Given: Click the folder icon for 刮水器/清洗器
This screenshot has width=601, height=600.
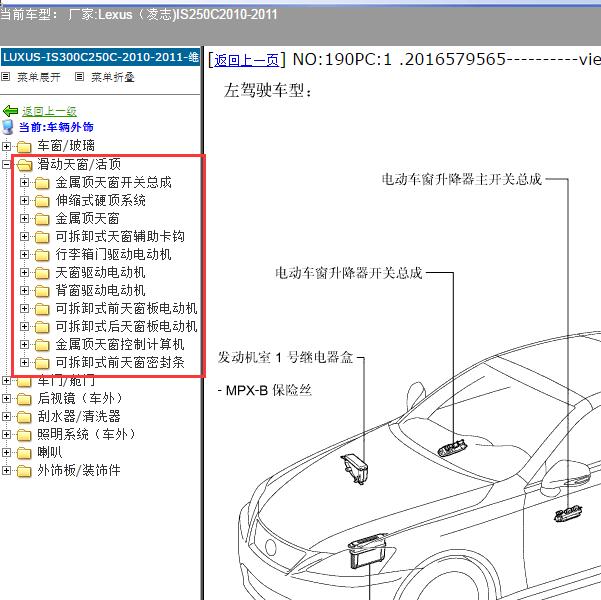Looking at the screenshot, I should coord(25,416).
